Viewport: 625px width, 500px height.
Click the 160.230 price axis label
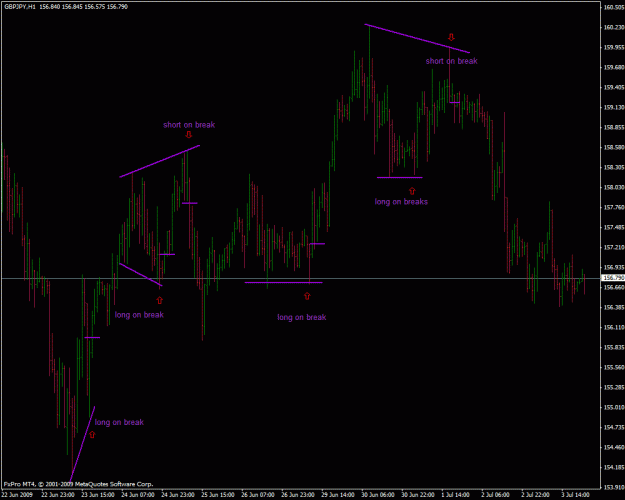[x=614, y=27]
